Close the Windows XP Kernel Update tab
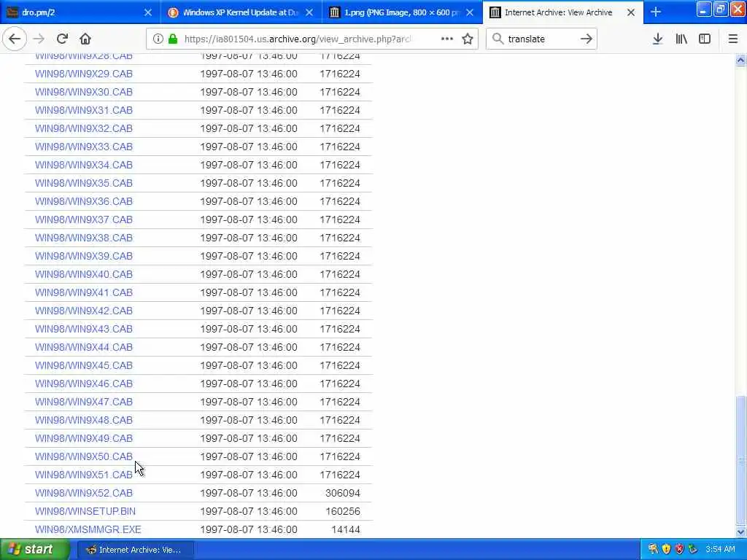Image resolution: width=747 pixels, height=560 pixels. 309,12
